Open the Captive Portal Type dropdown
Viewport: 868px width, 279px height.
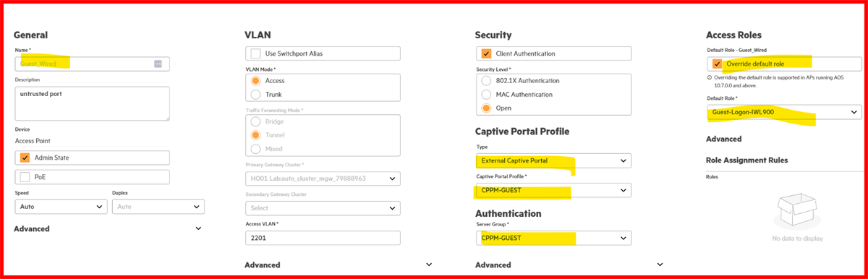553,160
